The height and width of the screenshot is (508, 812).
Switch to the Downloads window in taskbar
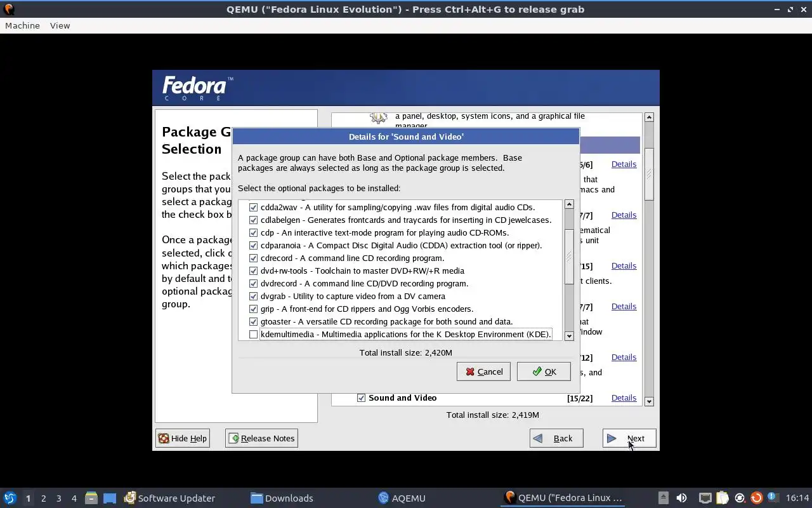coord(282,498)
